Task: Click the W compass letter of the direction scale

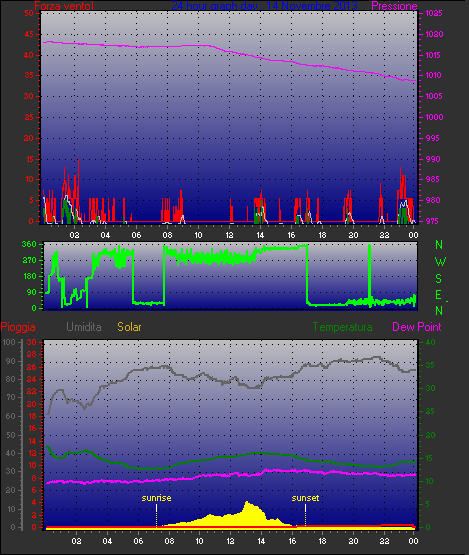Action: 440,262
